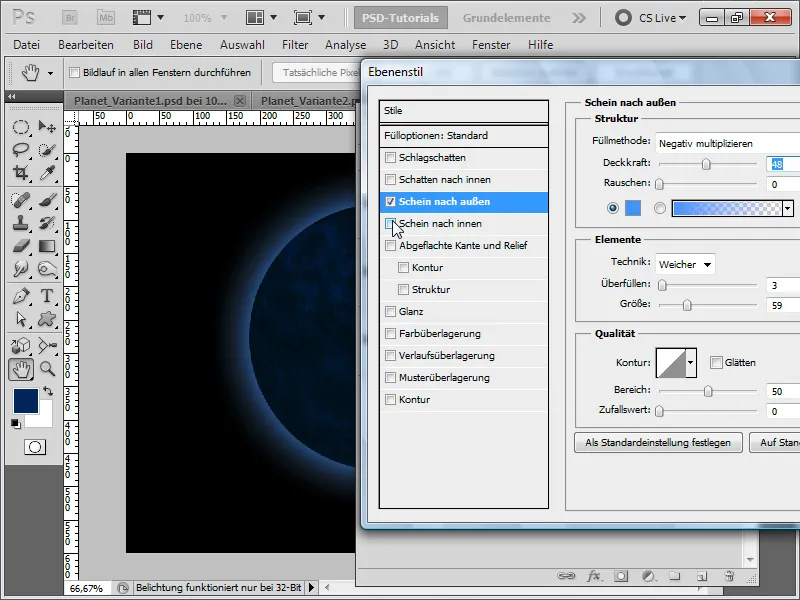Check the Glätten checkbox
The image size is (800, 600).
pyautogui.click(x=716, y=363)
